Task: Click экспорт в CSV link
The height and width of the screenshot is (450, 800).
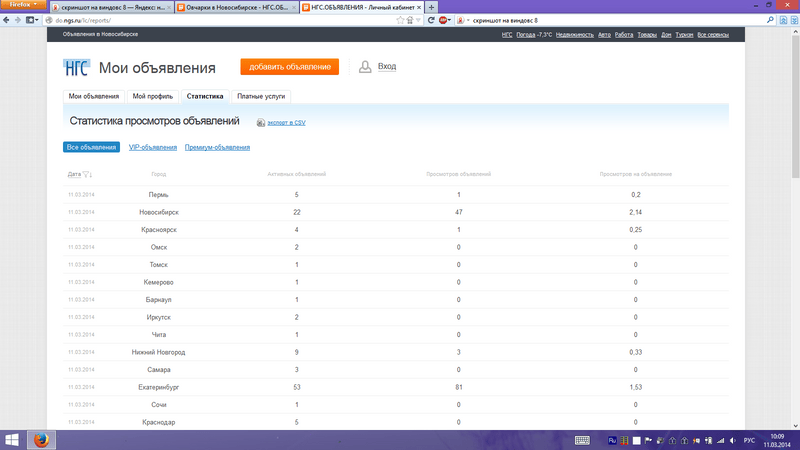Action: (x=286, y=122)
